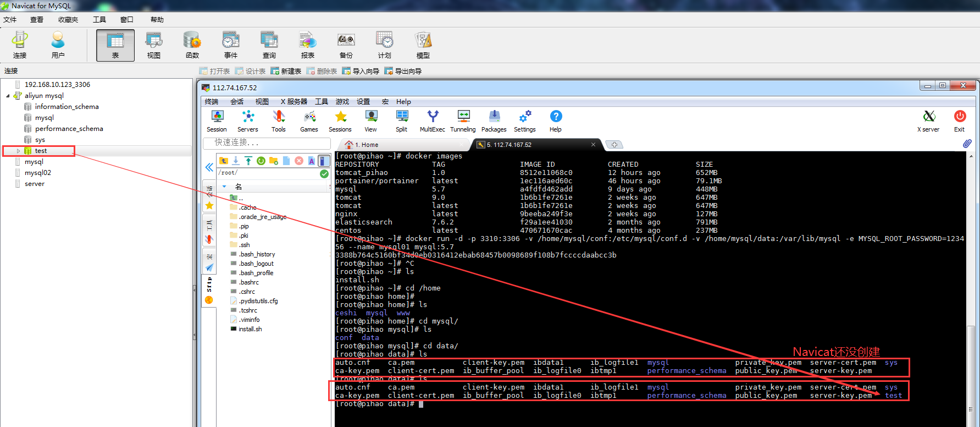Click SFTP create new file icon
This screenshot has height=427, width=980.
coord(286,161)
